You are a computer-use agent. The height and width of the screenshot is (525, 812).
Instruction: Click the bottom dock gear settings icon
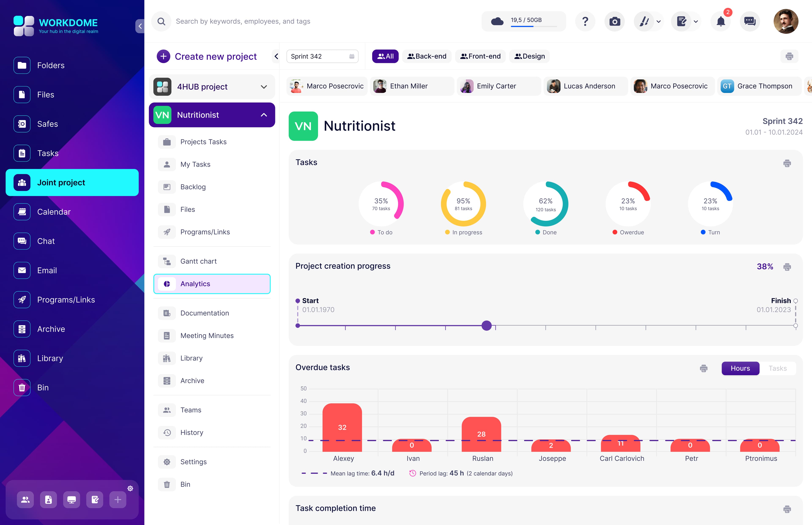pos(130,488)
